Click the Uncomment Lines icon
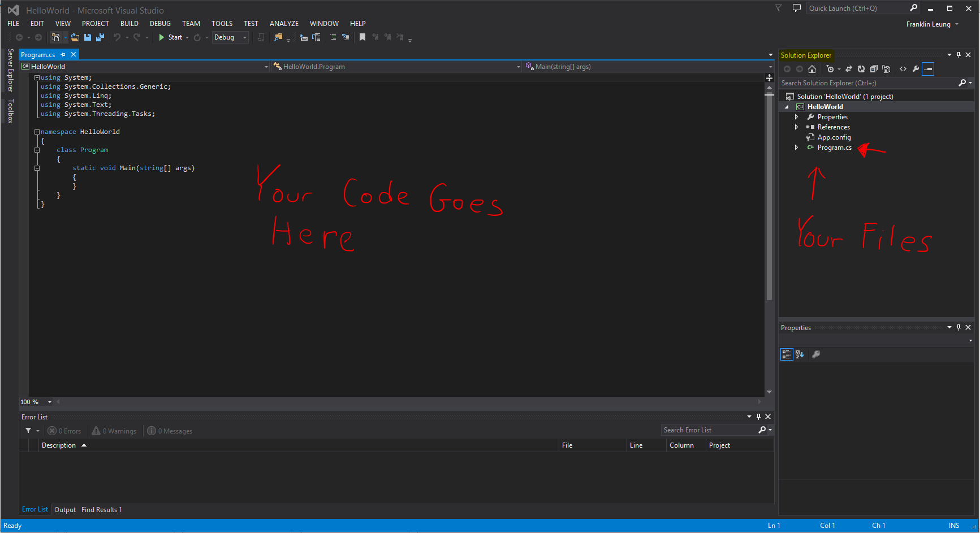Screen dimensions: 980x533 [346, 37]
